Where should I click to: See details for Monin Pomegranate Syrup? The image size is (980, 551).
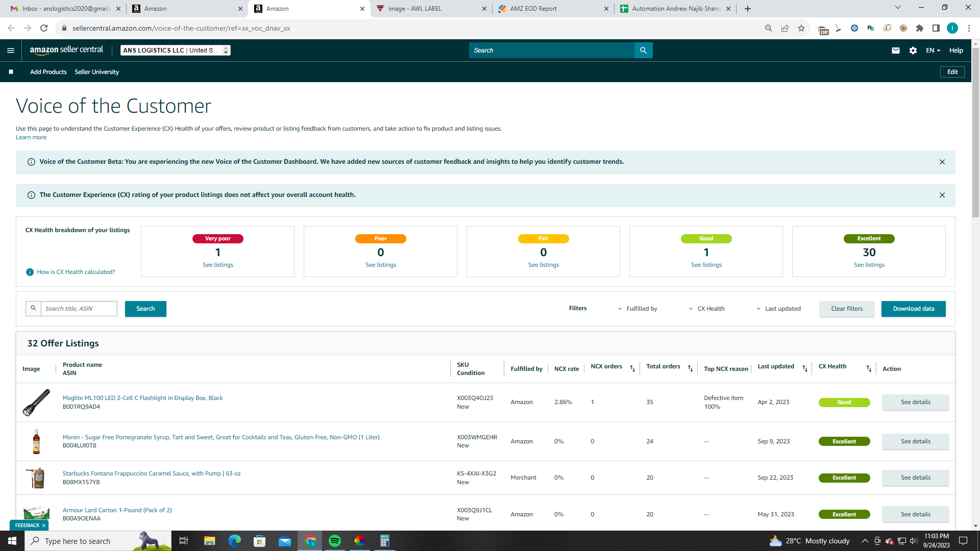click(916, 441)
